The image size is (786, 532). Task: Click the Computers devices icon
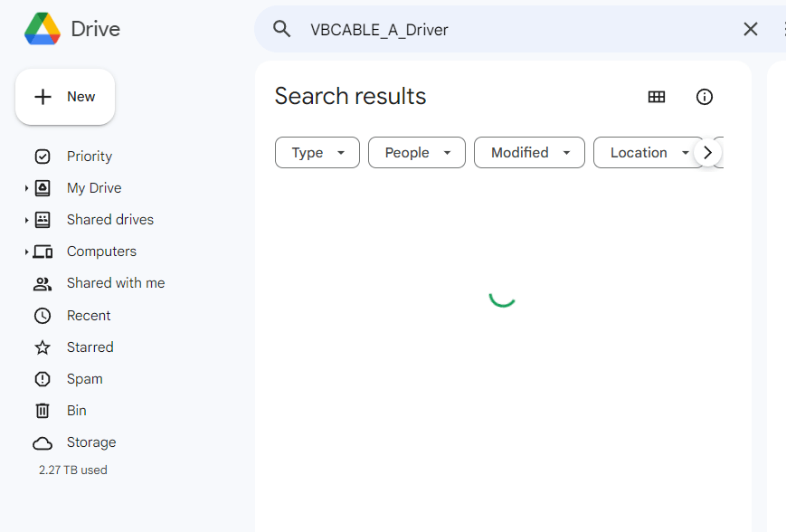43,252
